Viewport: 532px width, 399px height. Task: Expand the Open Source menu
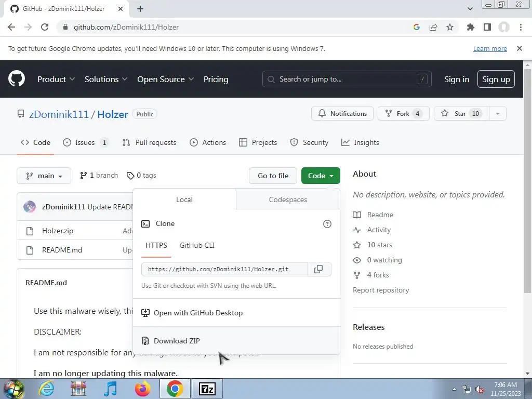point(166,79)
